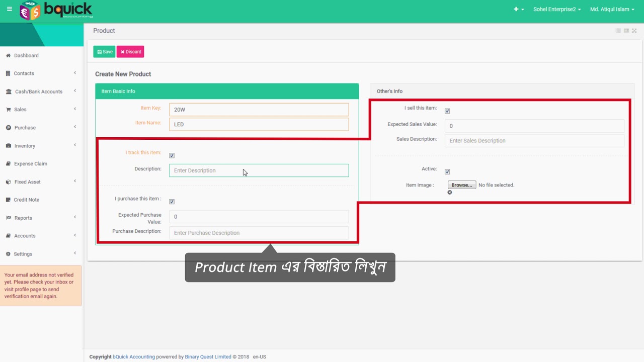644x362 pixels.
Task: Click the fullscreen expand icon in Product header
Action: click(634, 31)
